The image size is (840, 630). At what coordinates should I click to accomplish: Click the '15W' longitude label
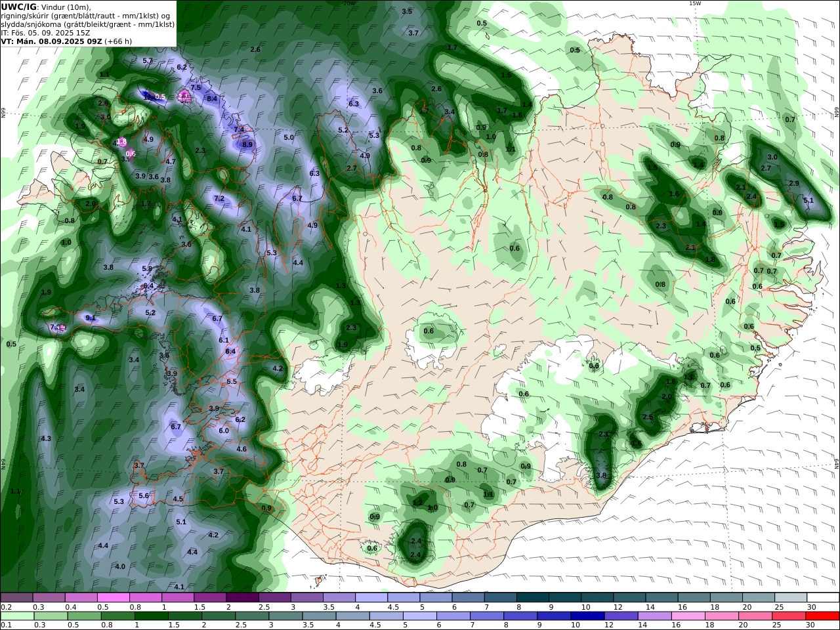pyautogui.click(x=695, y=3)
